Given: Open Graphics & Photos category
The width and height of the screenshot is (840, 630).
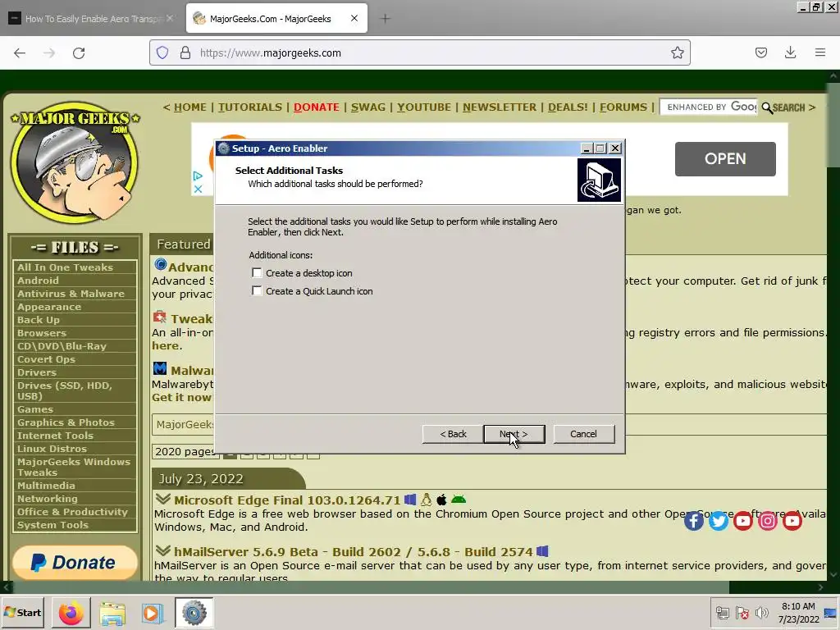Looking at the screenshot, I should pos(66,422).
